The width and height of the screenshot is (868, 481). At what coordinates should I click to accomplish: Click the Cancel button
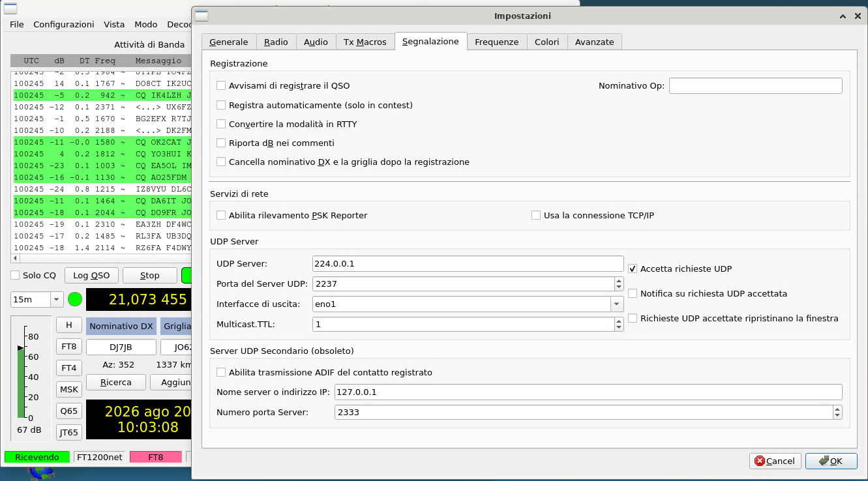coord(775,461)
